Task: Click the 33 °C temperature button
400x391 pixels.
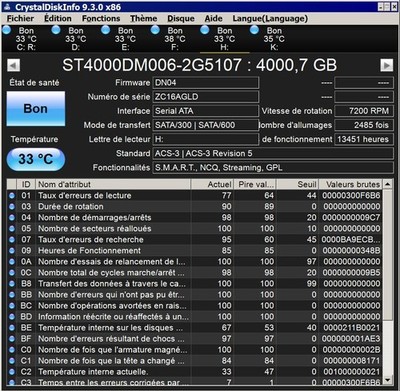Action: tap(36, 159)
